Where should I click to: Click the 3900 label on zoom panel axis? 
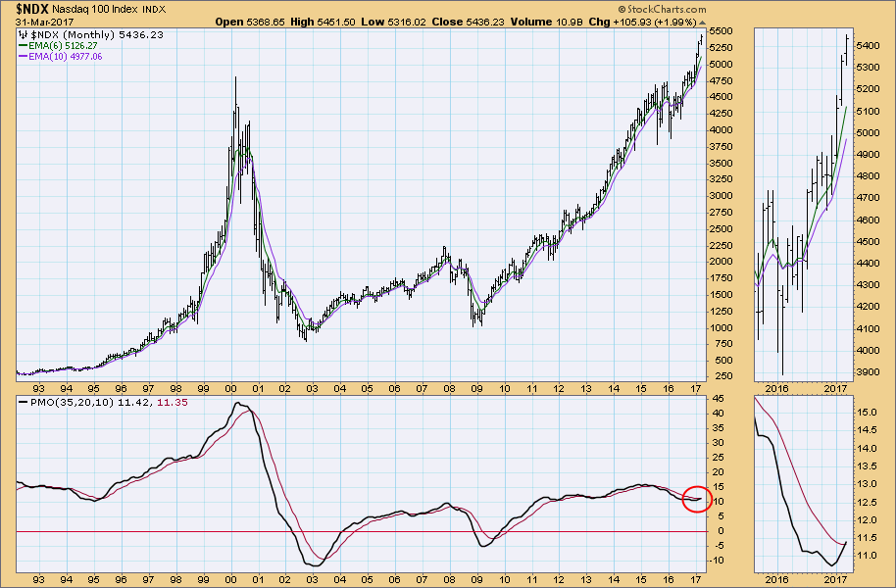[x=868, y=372]
